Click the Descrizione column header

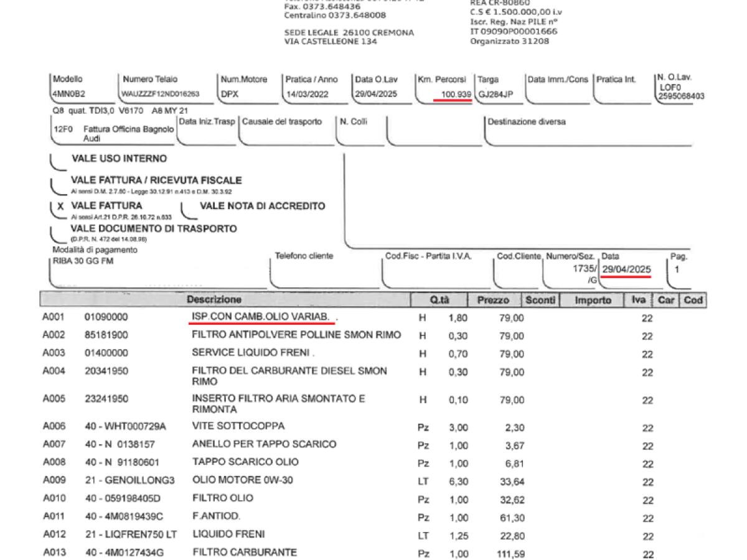(214, 300)
